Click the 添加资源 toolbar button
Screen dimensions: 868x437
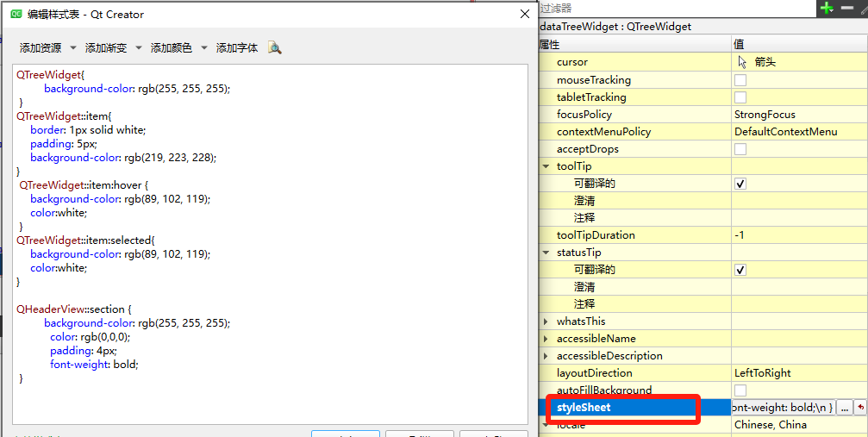point(41,48)
